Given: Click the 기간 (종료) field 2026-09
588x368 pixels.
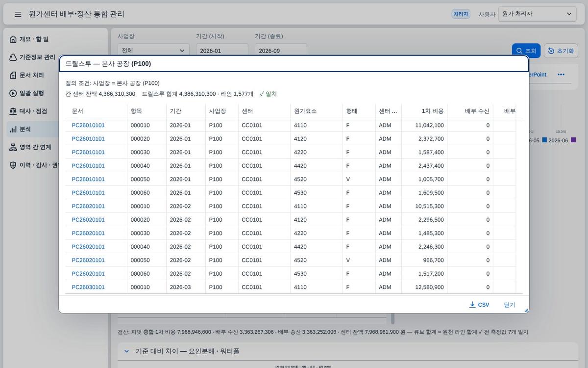Looking at the screenshot, I should click(x=281, y=51).
